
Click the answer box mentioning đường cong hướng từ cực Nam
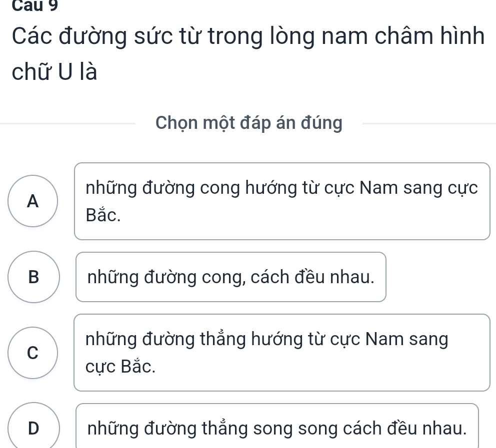coord(282,201)
